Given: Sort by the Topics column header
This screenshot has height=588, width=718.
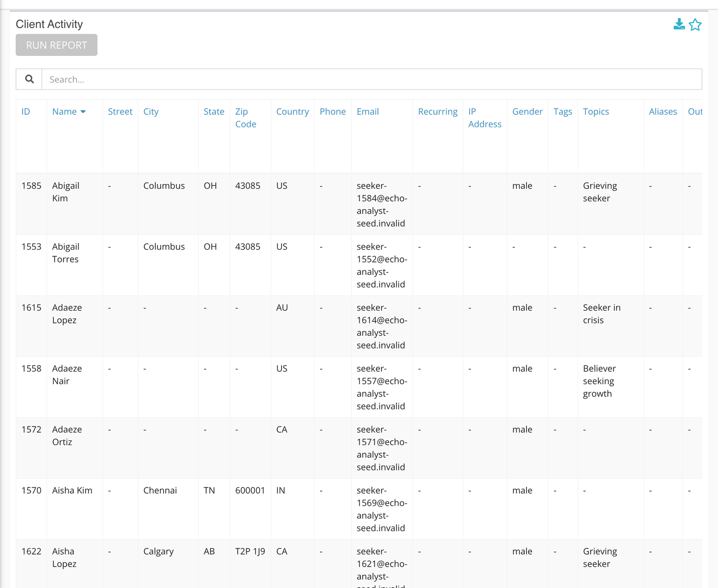Looking at the screenshot, I should click(x=596, y=111).
